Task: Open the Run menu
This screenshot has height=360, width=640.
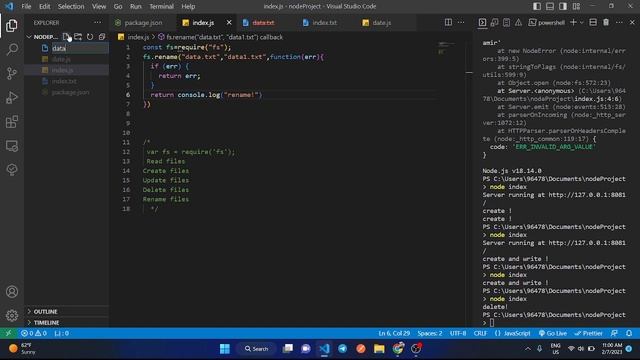Action: [x=136, y=6]
